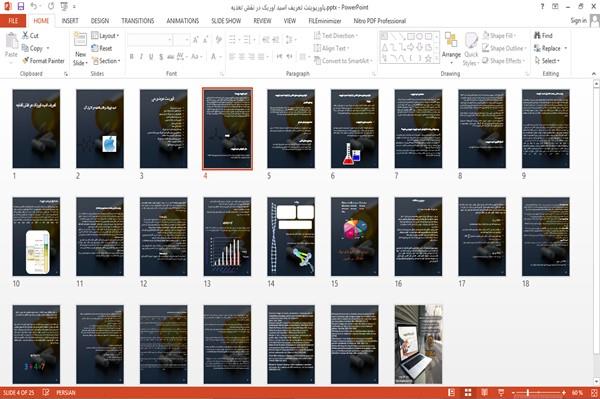Click the Copy button
The width and height of the screenshot is (600, 399).
click(x=33, y=48)
